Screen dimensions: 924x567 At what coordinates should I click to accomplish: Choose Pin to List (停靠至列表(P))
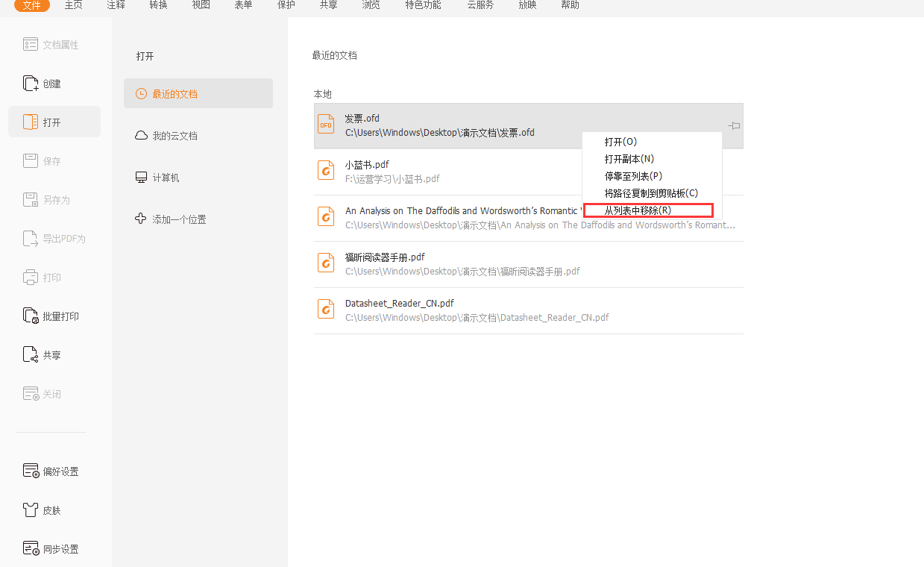click(633, 176)
